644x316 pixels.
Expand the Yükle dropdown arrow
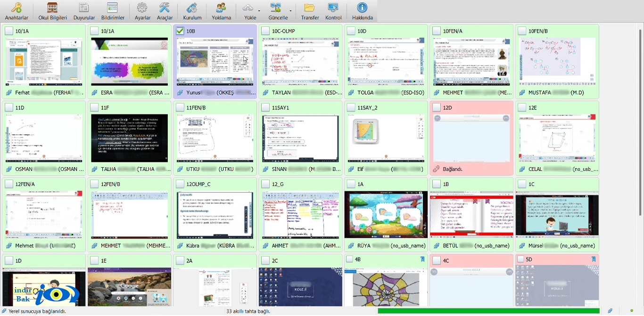[x=259, y=11]
